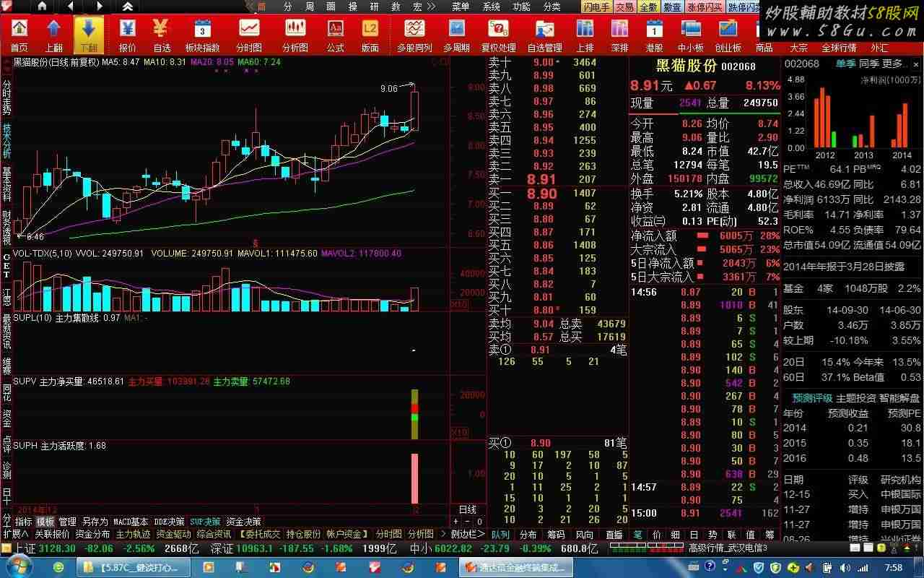The width and height of the screenshot is (924, 578).
Task: Switch to 筹码 chip distribution tab
Action: [555, 535]
